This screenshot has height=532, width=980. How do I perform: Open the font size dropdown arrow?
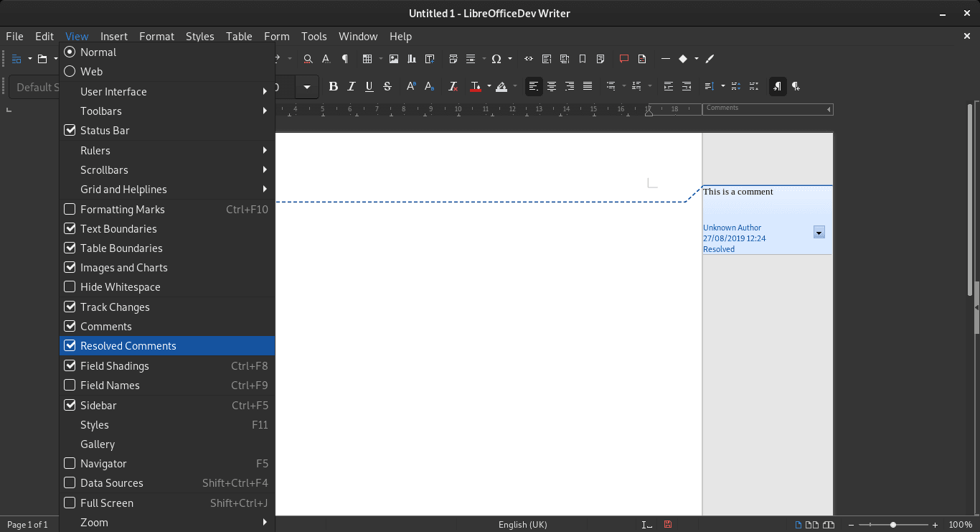[x=307, y=86]
